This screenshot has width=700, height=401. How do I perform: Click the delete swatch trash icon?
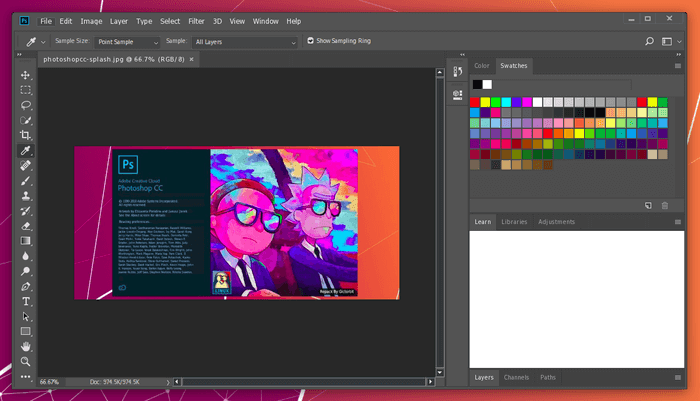click(665, 205)
